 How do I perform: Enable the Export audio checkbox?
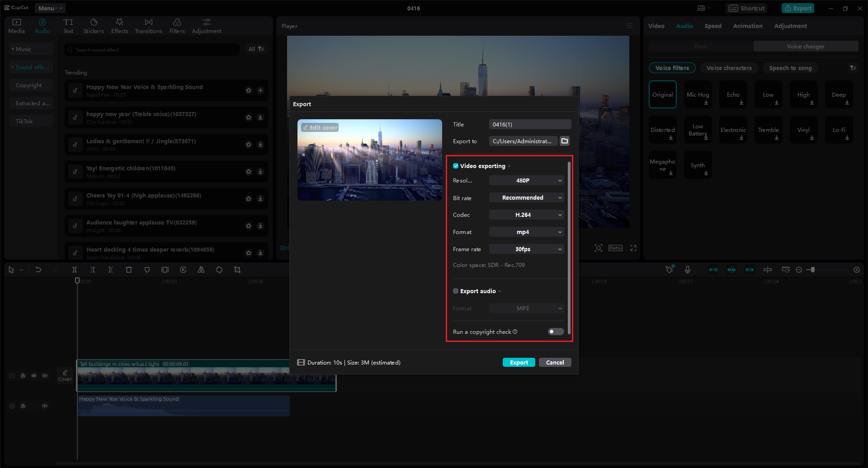click(455, 291)
